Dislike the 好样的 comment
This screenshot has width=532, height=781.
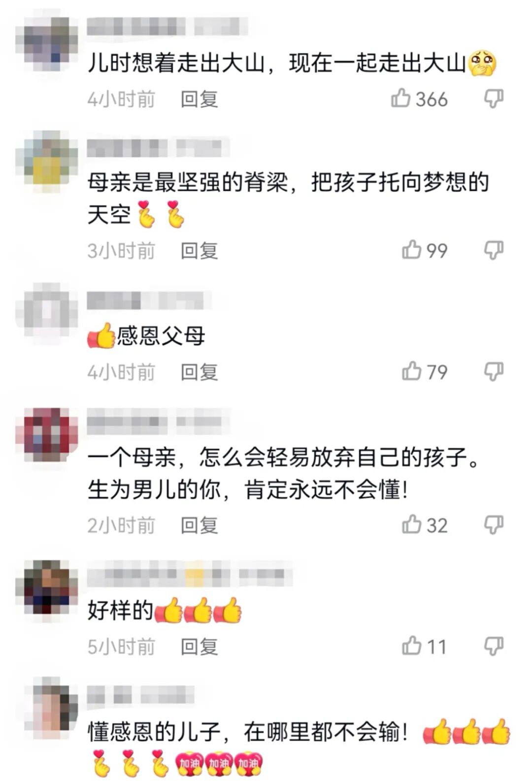click(494, 646)
